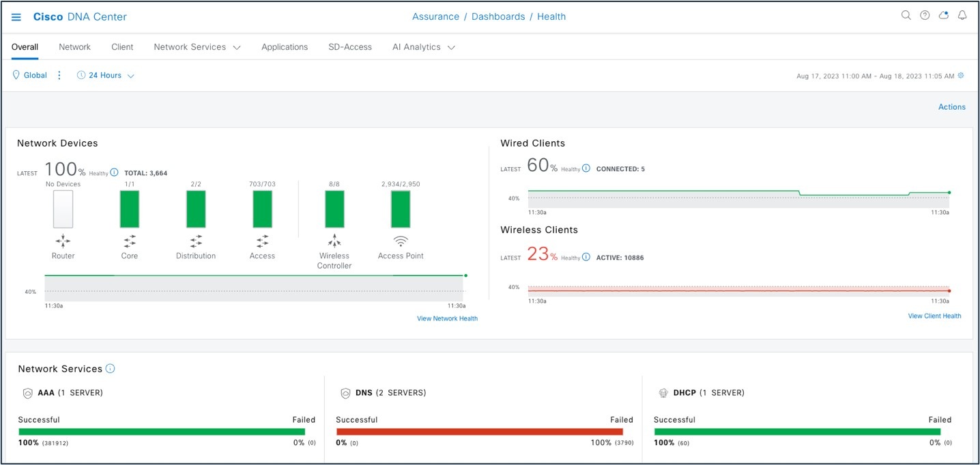This screenshot has height=465, width=980.
Task: Click the View Client Health link
Action: point(934,316)
